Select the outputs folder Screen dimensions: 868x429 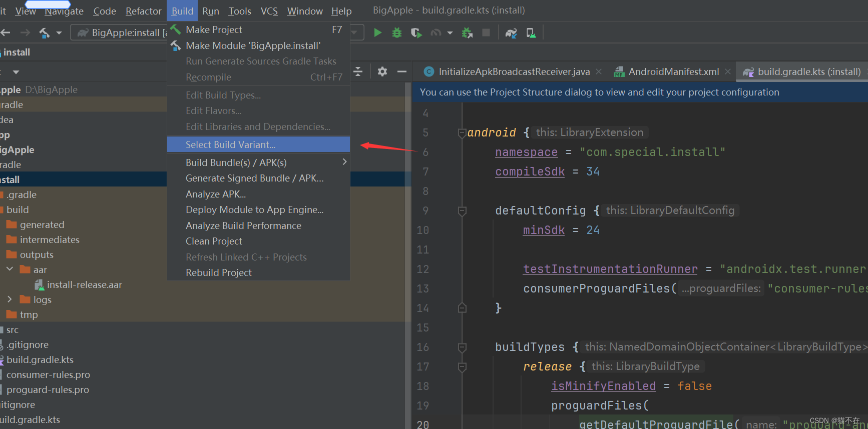(30, 254)
